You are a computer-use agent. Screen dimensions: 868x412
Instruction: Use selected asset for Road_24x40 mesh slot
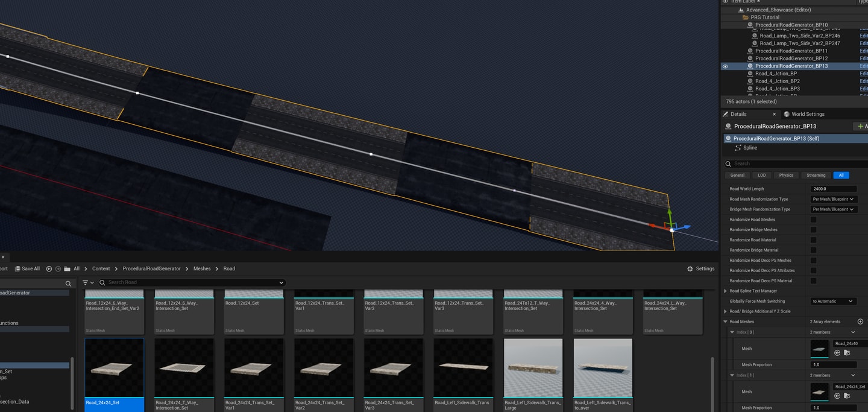coord(837,352)
